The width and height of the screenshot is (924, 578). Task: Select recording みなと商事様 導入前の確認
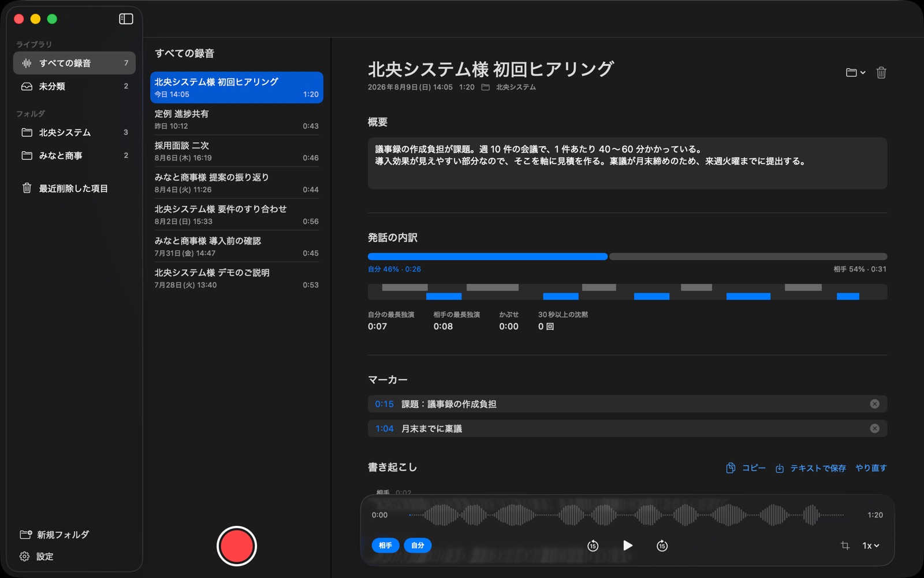237,247
